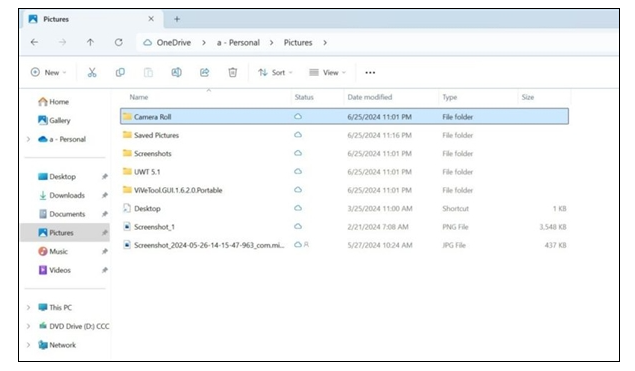Image resolution: width=635 pixels, height=371 pixels.
Task: Open Documents in quick access sidebar
Action: coord(62,214)
